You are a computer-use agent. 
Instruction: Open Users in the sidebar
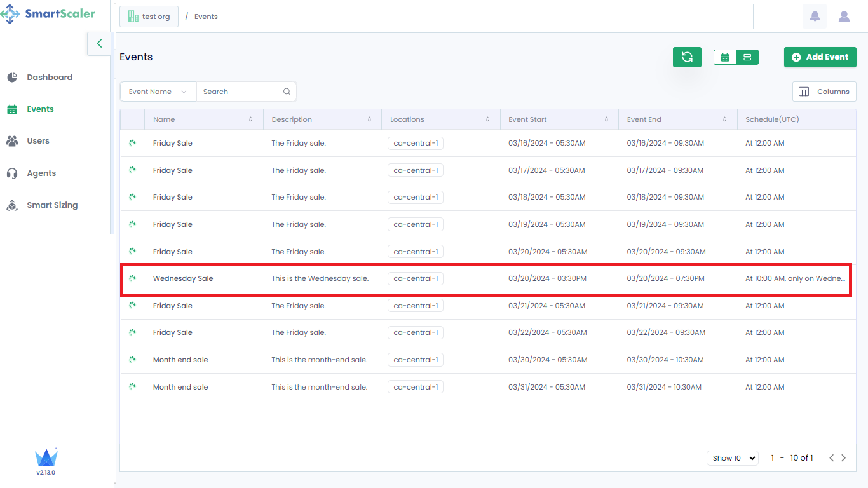point(38,141)
